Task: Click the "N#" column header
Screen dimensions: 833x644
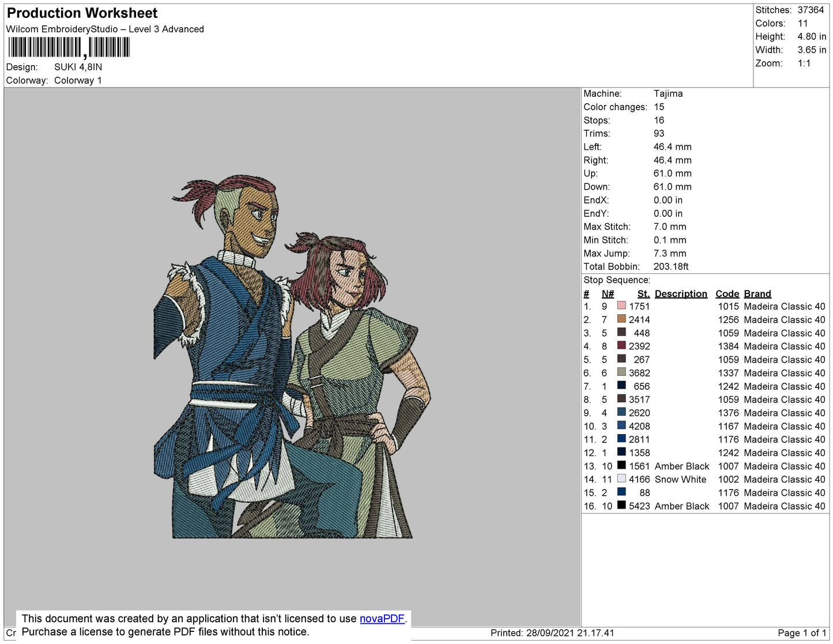Action: (608, 294)
